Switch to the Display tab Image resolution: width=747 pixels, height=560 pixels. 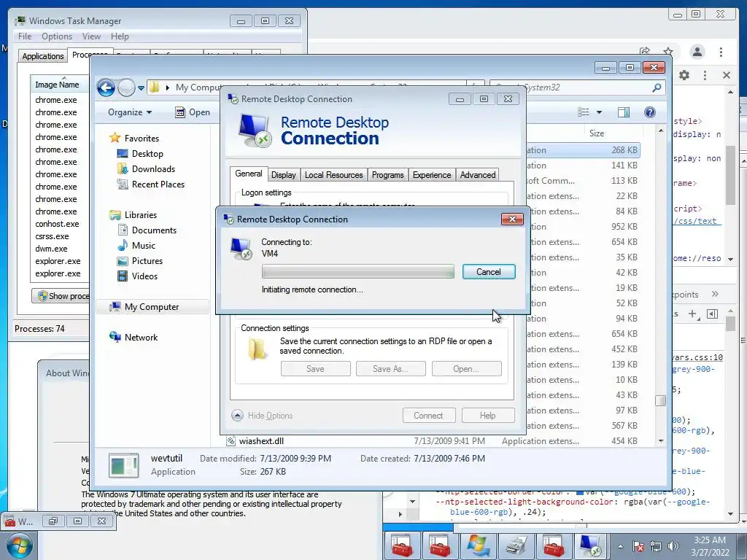284,175
